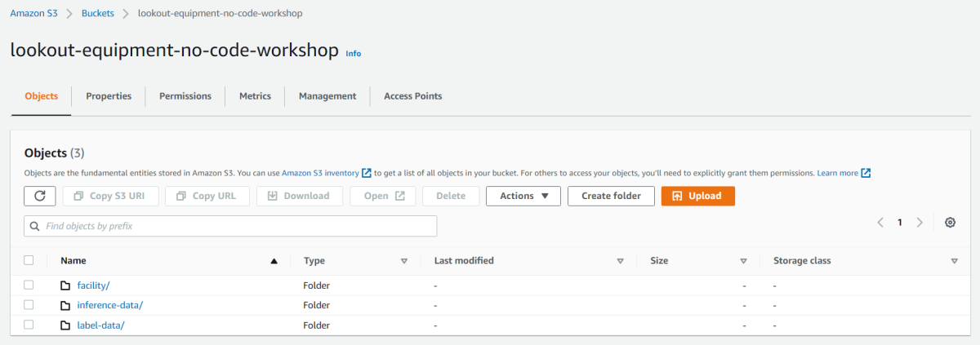Screen dimensions: 980x345
Task: Switch to the Objects tab
Action: click(x=42, y=96)
